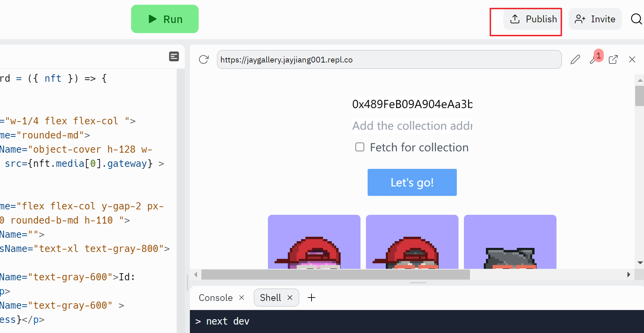Click the pencil edit icon in webview
This screenshot has height=333, width=644.
575,59
